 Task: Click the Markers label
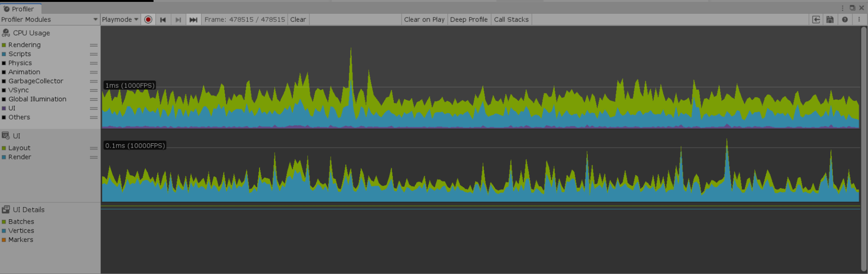[x=21, y=240]
